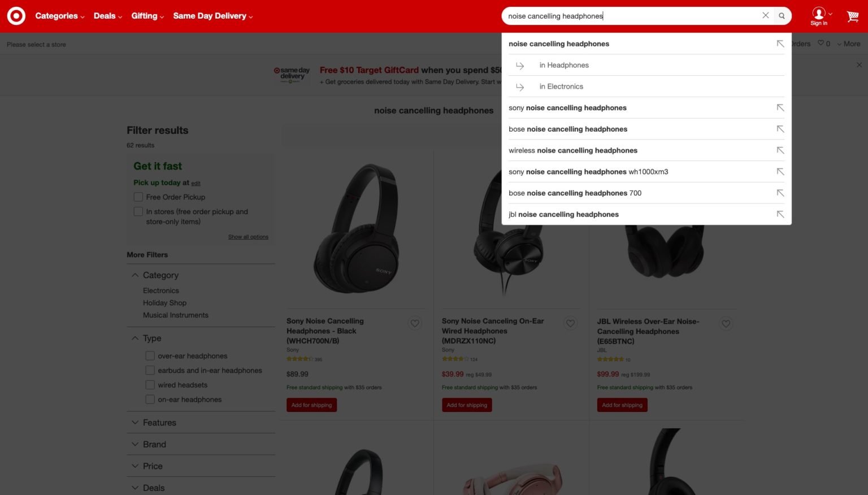Fill search with 'wh1000xm3' suggestion arrow icon

point(780,172)
